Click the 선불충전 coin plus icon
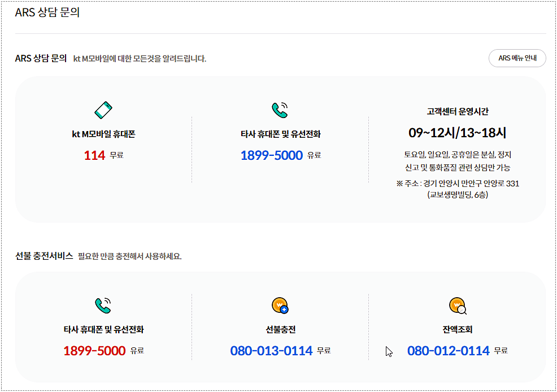The image size is (557, 392). (280, 306)
